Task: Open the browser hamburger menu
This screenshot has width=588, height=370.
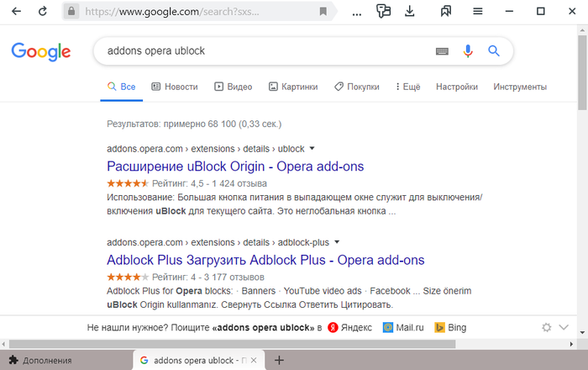Action: coord(477,12)
